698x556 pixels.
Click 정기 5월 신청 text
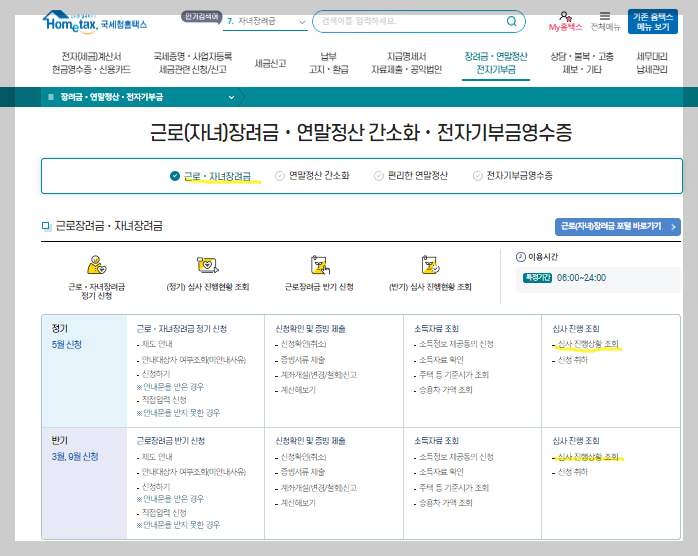click(67, 345)
